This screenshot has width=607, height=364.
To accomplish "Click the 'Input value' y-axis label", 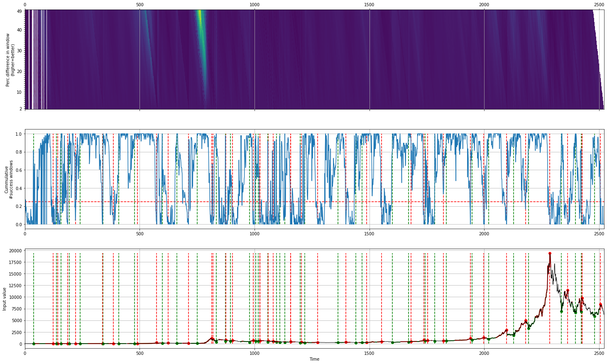I will [x=5, y=299].
